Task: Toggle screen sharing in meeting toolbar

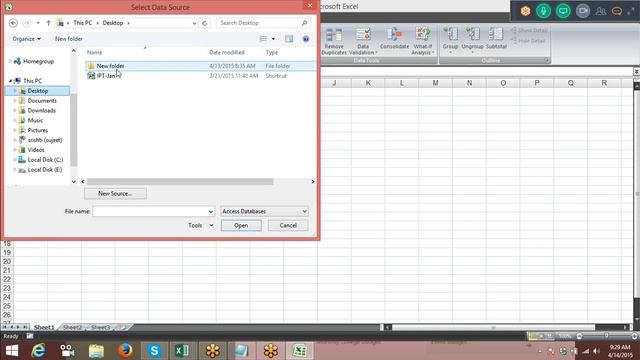Action: point(563,11)
